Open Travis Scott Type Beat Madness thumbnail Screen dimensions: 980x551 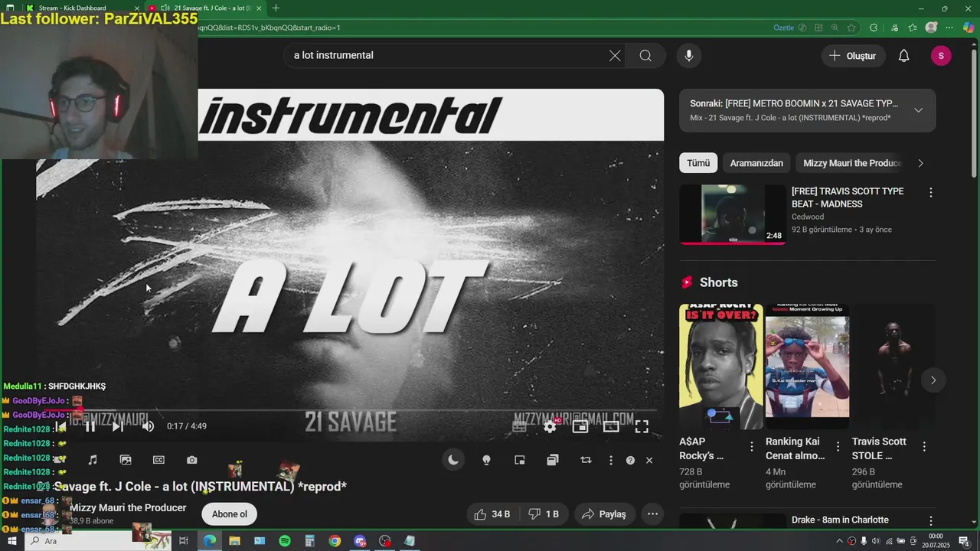733,214
